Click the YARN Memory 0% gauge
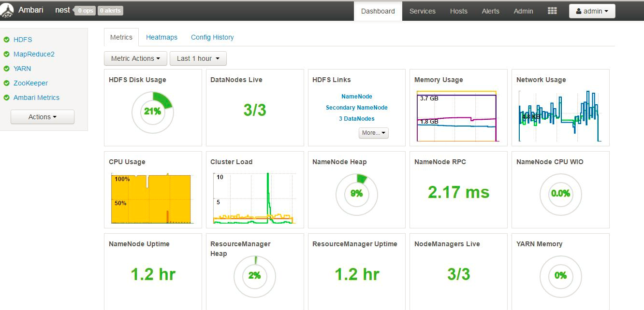Image resolution: width=644 pixels, height=310 pixels. [561, 276]
